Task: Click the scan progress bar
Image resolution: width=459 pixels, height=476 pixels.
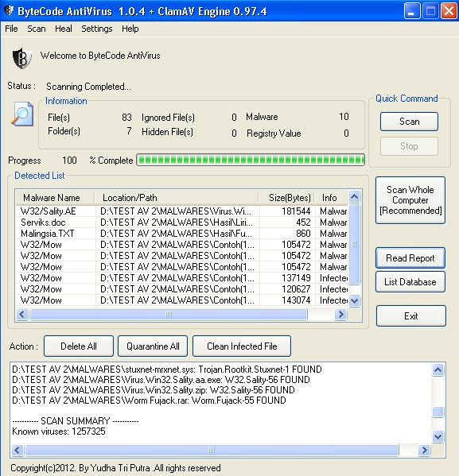Action: coord(251,160)
